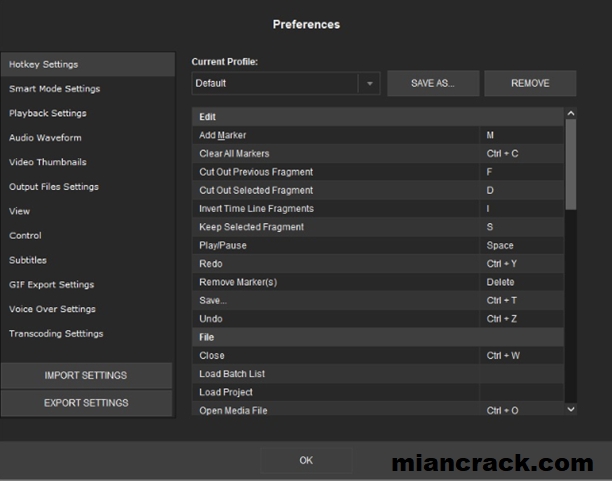Select the Remove Marker(s) row
The height and width of the screenshot is (481, 612).
coord(378,282)
